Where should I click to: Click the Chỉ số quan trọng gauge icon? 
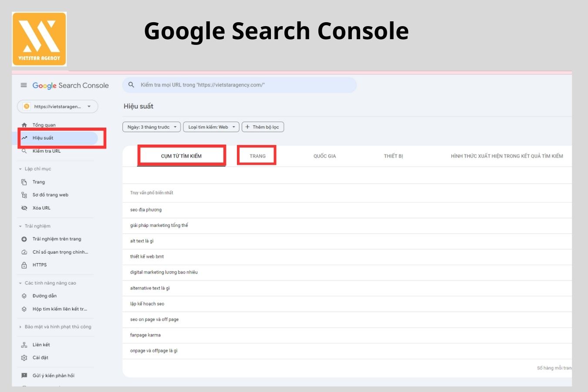click(x=24, y=252)
